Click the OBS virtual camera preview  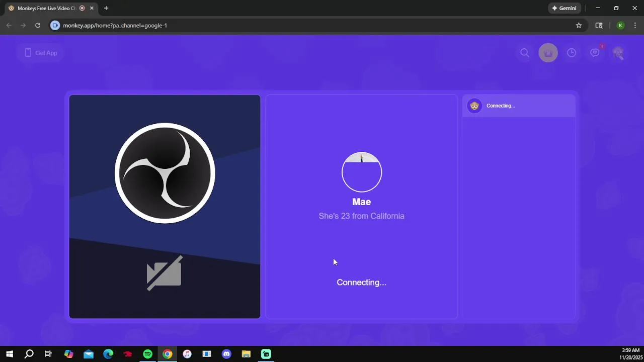click(x=165, y=207)
